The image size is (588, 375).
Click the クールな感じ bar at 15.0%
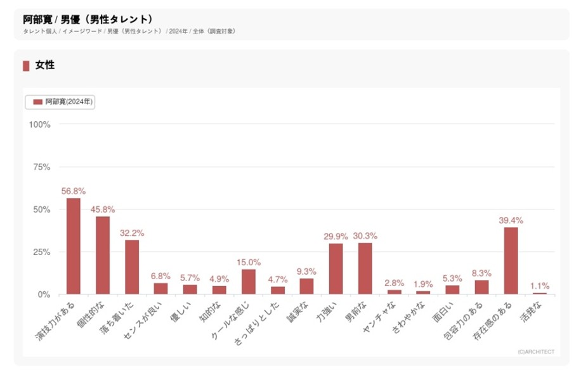[x=249, y=282]
